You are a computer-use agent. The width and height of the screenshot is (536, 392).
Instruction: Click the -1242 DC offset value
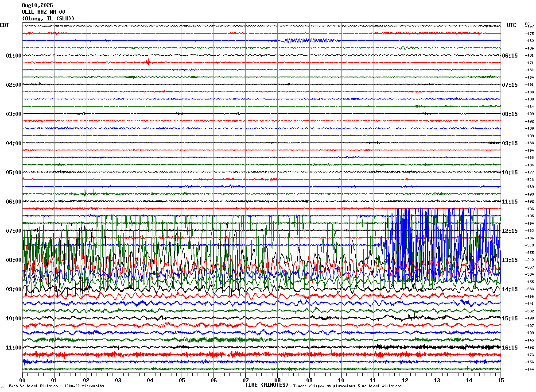[x=528, y=260]
